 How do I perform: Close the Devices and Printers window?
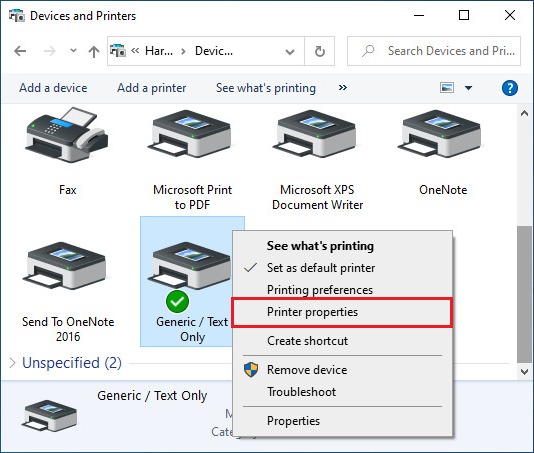coord(510,15)
